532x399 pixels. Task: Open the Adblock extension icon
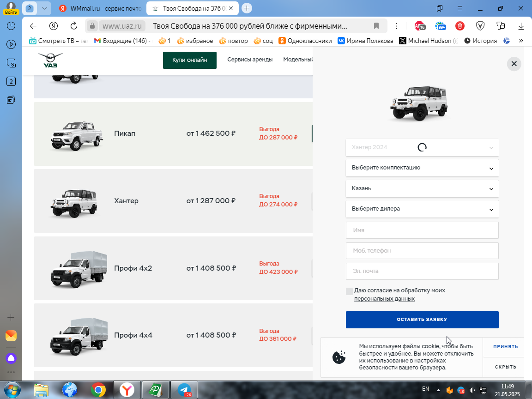tap(420, 26)
